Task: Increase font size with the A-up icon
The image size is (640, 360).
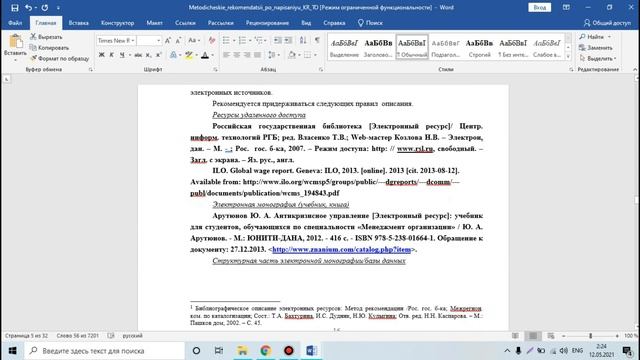Action: (x=168, y=40)
